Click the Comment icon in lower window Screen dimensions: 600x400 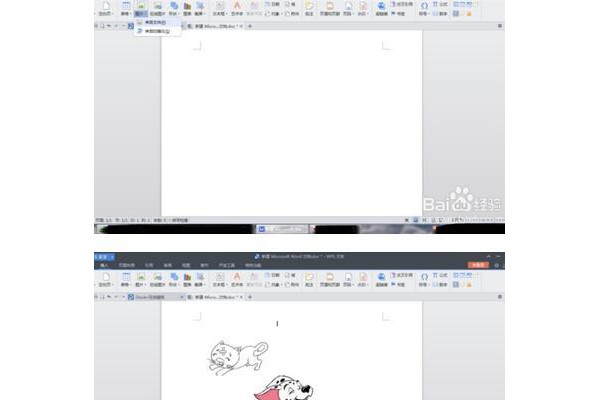coord(309,277)
